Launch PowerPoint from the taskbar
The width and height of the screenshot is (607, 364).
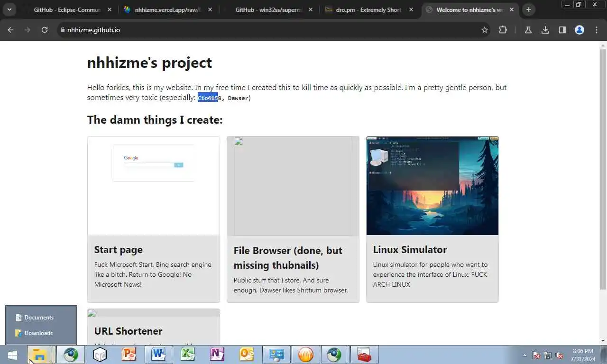tap(129, 355)
